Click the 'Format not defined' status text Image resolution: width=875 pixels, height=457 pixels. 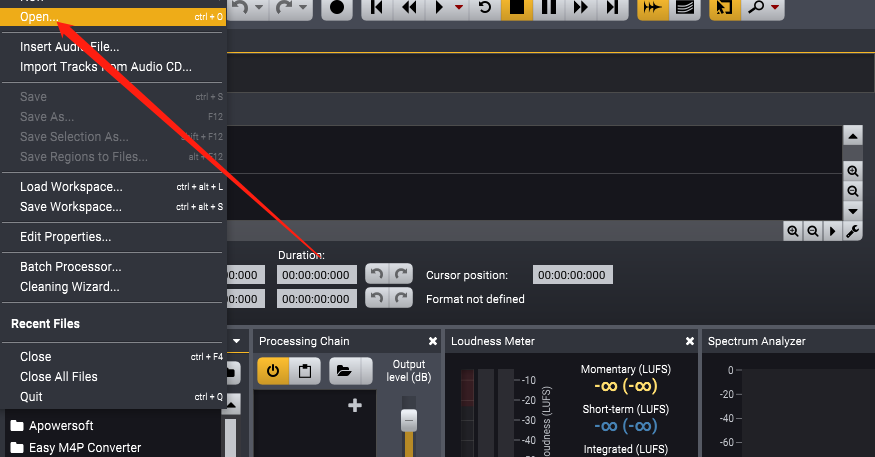475,299
